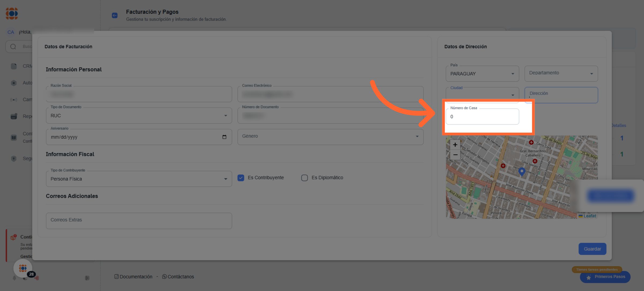This screenshot has height=291, width=644.
Task: Click the app logo at top left
Action: pyautogui.click(x=12, y=13)
